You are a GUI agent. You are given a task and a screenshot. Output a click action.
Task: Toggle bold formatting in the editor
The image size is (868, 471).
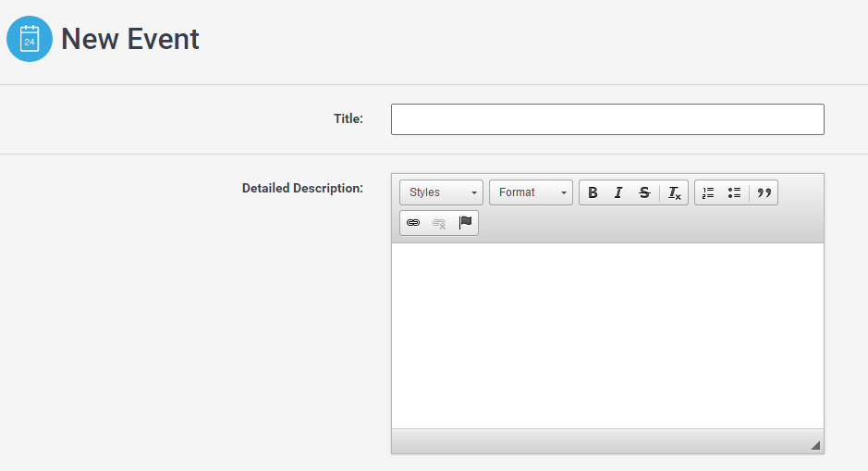click(593, 192)
